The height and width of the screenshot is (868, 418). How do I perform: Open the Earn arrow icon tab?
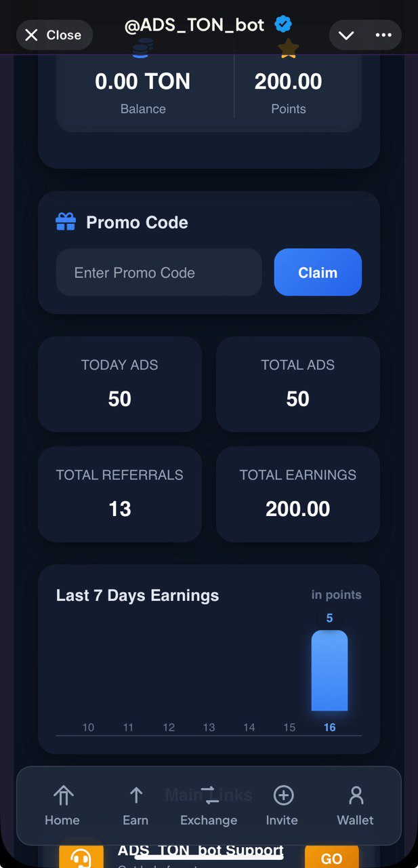click(135, 795)
